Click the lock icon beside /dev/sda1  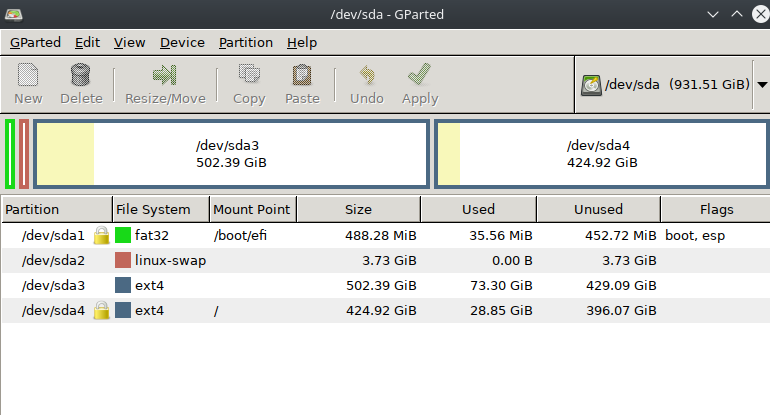coord(101,236)
